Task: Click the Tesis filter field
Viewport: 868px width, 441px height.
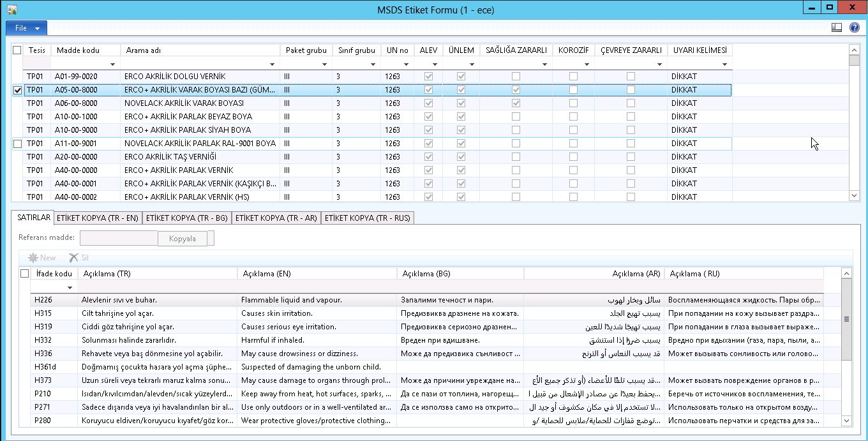Action: pos(37,64)
